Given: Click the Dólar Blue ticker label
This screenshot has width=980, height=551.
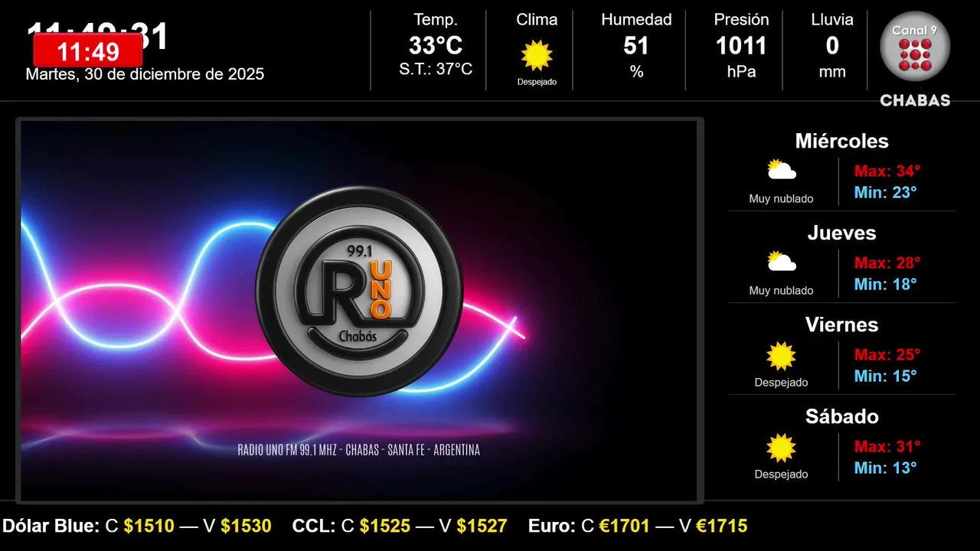Looking at the screenshot, I should (51, 526).
